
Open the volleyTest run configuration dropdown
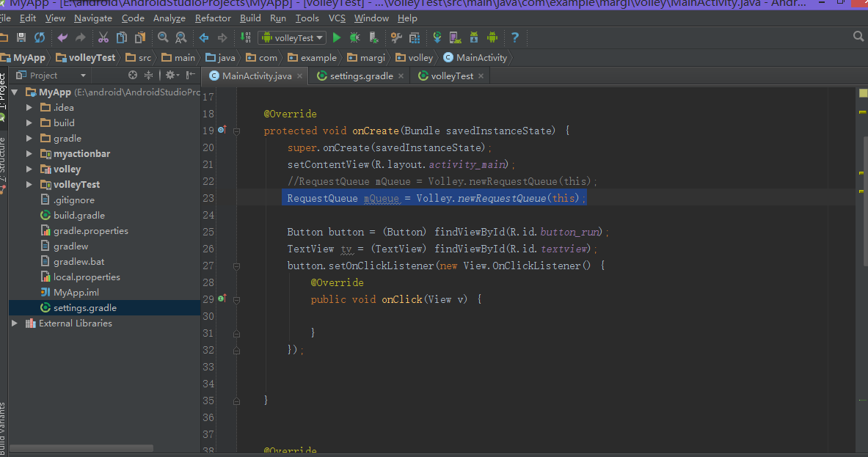pyautogui.click(x=292, y=37)
